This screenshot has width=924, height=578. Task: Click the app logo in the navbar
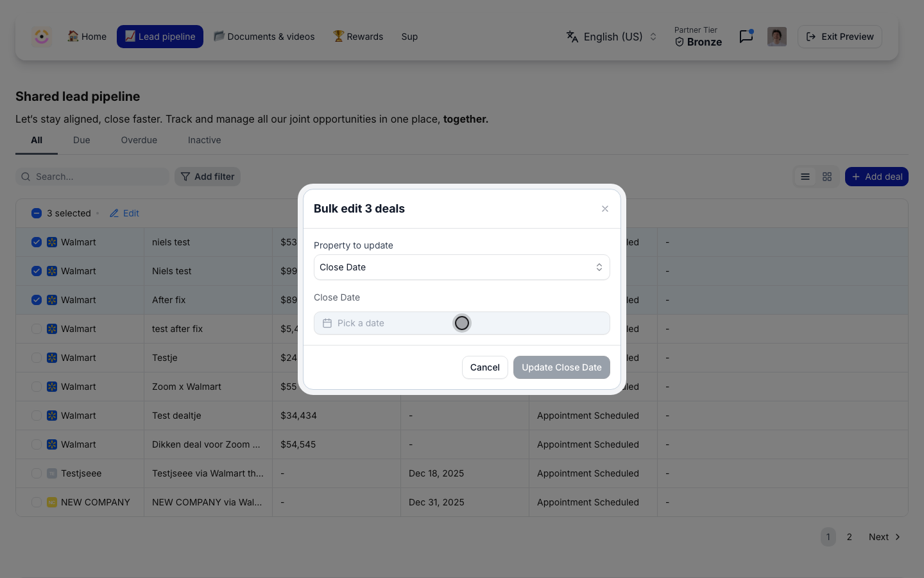pos(42,37)
